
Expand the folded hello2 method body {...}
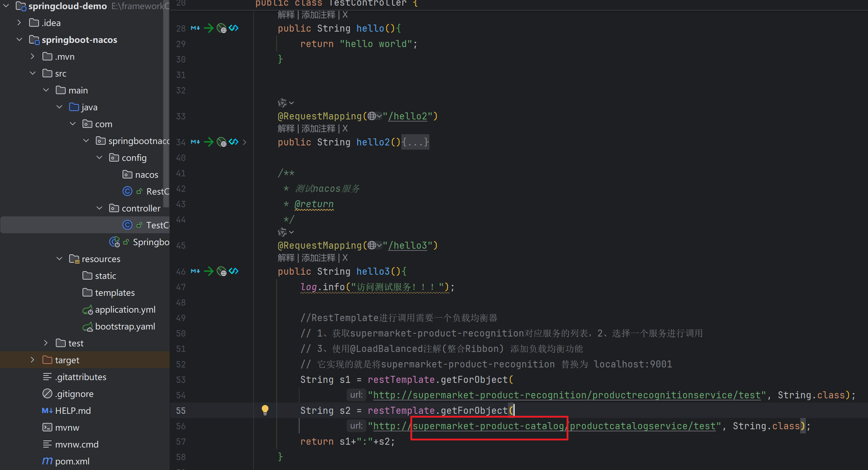415,142
